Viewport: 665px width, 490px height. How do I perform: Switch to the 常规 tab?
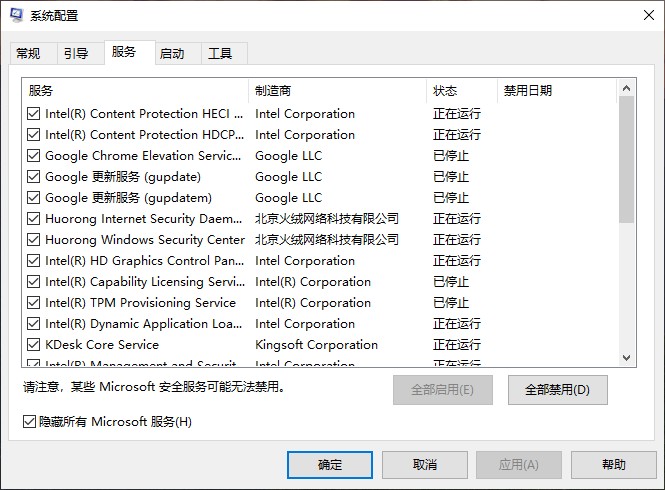[28, 53]
